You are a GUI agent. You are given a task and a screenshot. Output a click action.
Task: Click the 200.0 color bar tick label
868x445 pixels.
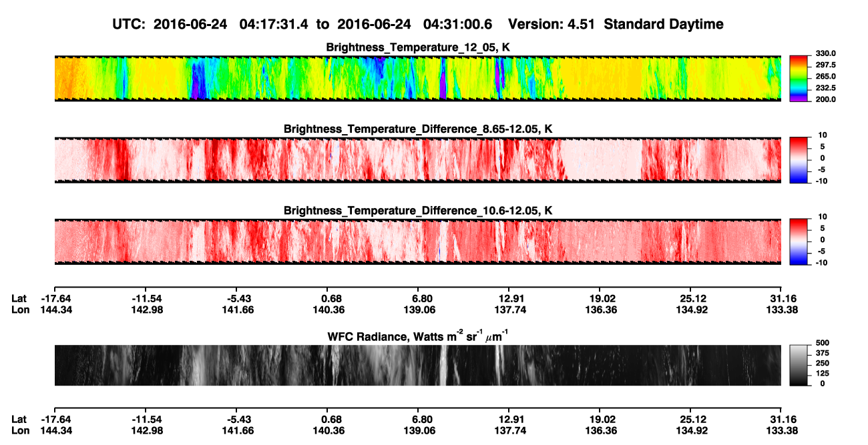click(x=825, y=99)
